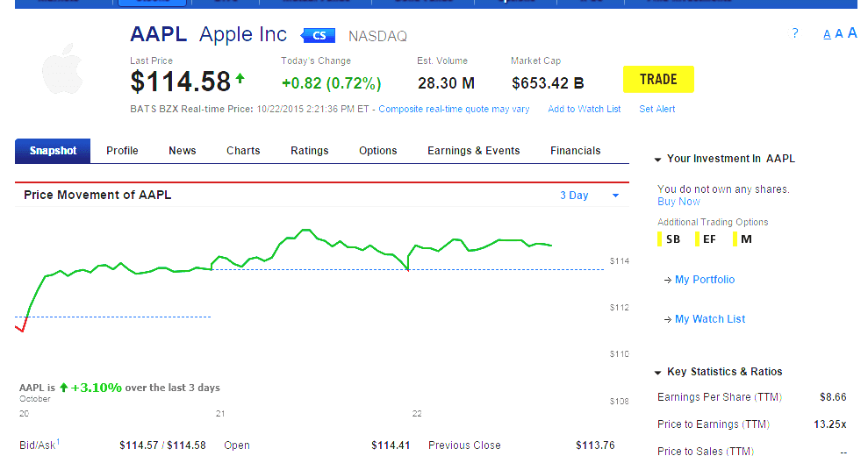The height and width of the screenshot is (456, 868).
Task: Click the blue CS tag badge
Action: [318, 36]
